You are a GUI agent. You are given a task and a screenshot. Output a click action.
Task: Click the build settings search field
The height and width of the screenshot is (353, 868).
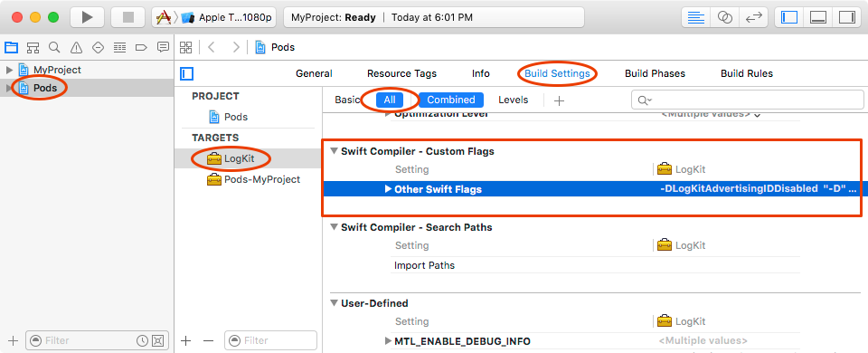click(748, 100)
